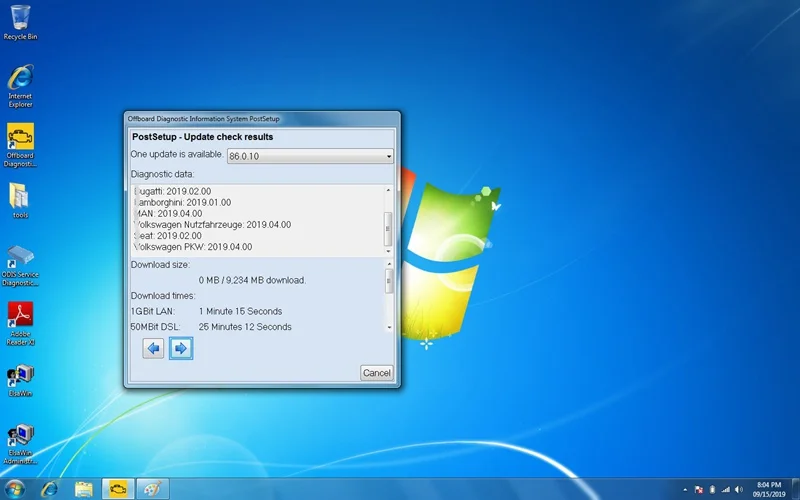Select the Volkswagen Nutzfahrzeuge: 2019.04.00 entry
Screen dimensions: 800x500
point(212,225)
